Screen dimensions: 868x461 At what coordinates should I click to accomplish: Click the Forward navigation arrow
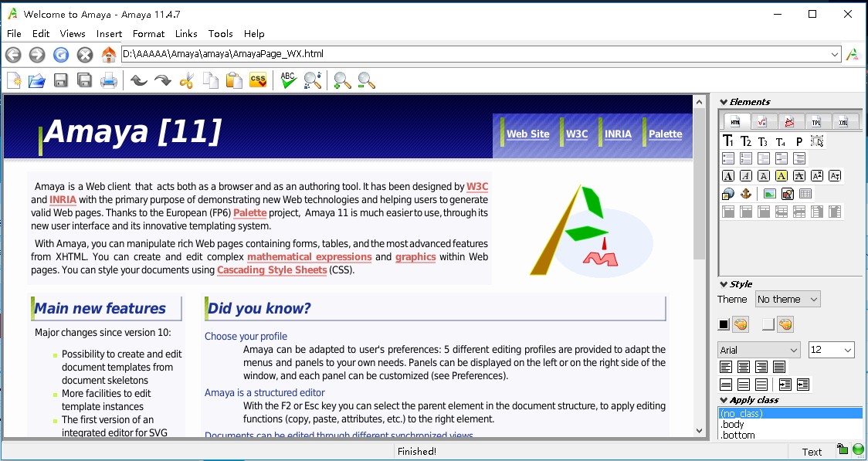click(36, 54)
